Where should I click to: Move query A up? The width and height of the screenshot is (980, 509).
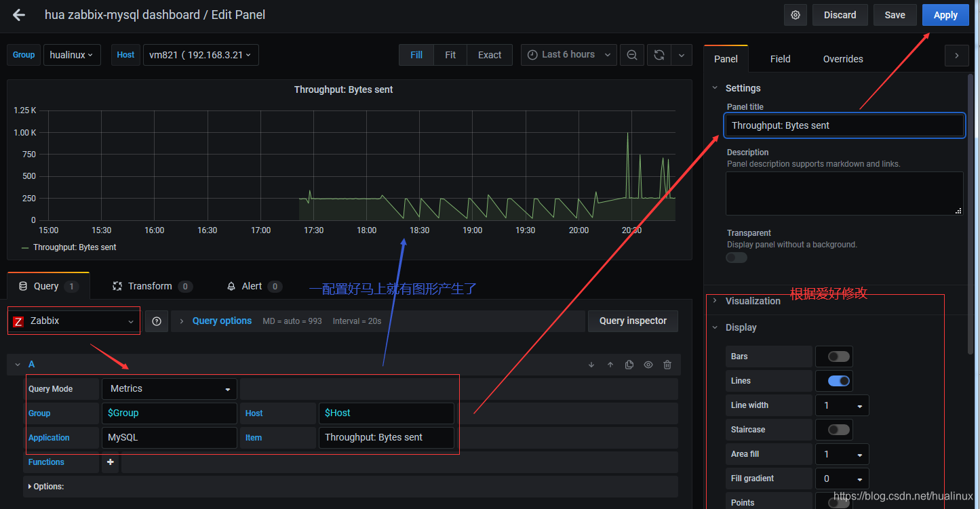pyautogui.click(x=610, y=365)
